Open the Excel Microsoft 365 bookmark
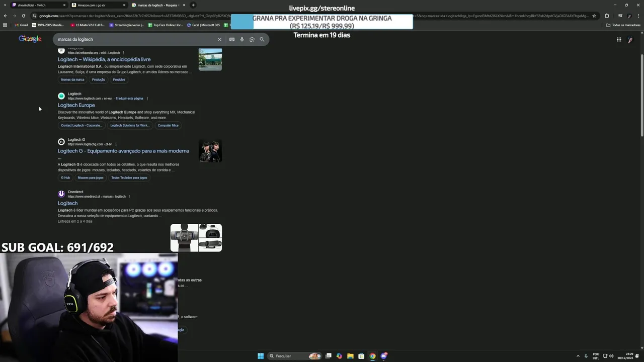644x362 pixels. pos(204,25)
